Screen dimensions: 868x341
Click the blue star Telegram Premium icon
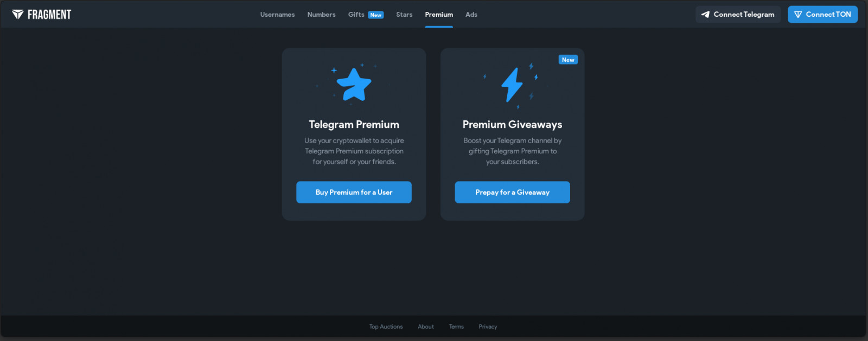[354, 84]
